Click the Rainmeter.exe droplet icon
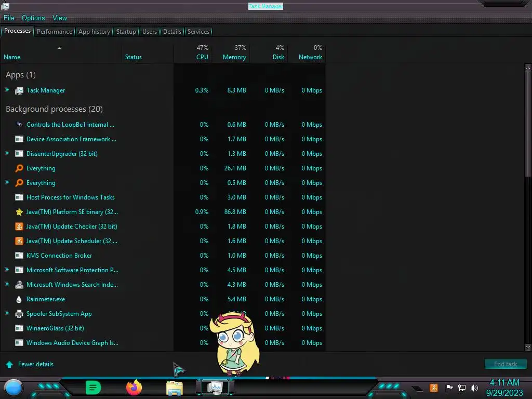Viewport: 532px width, 399px height. pyautogui.click(x=19, y=299)
